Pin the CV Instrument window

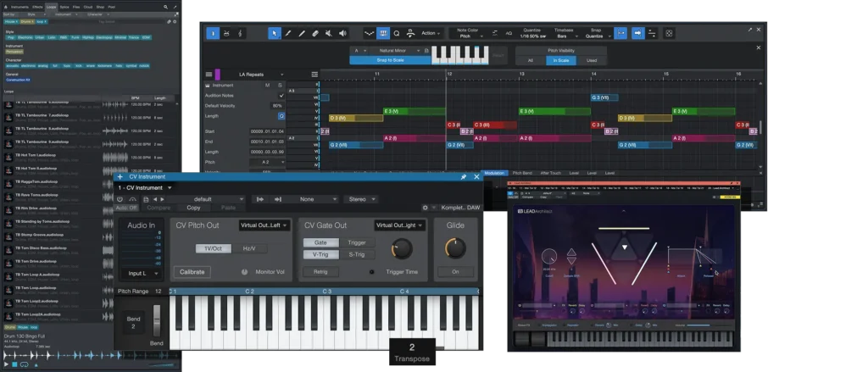463,177
